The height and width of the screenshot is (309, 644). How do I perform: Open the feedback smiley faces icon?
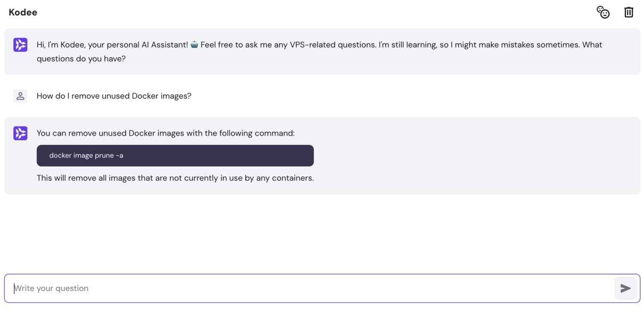tap(603, 12)
